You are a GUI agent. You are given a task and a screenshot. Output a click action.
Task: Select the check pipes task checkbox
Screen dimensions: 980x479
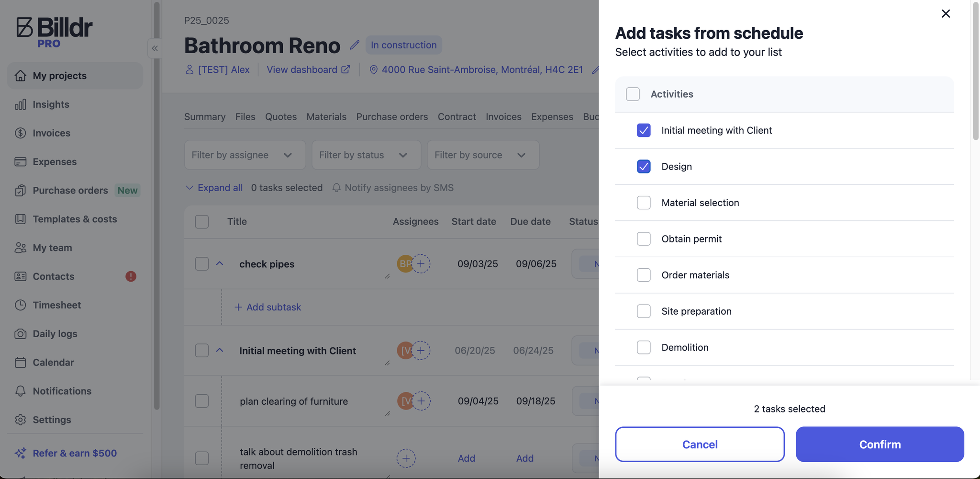click(x=202, y=264)
